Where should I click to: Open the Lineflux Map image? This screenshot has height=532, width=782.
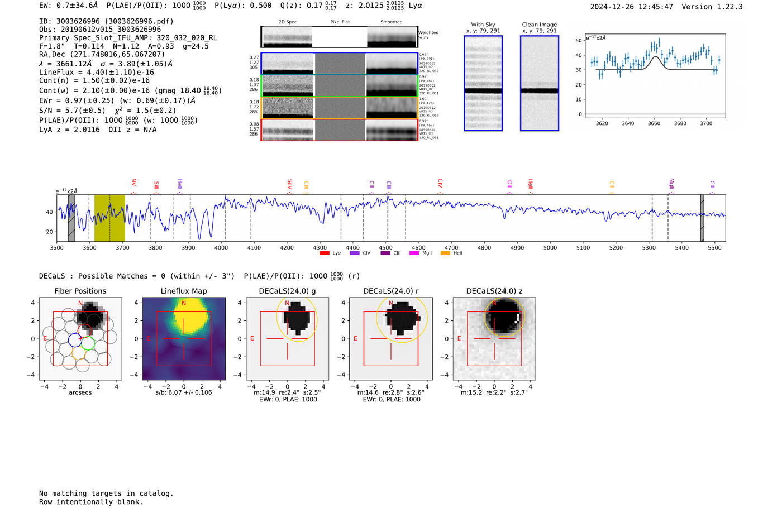[184, 339]
